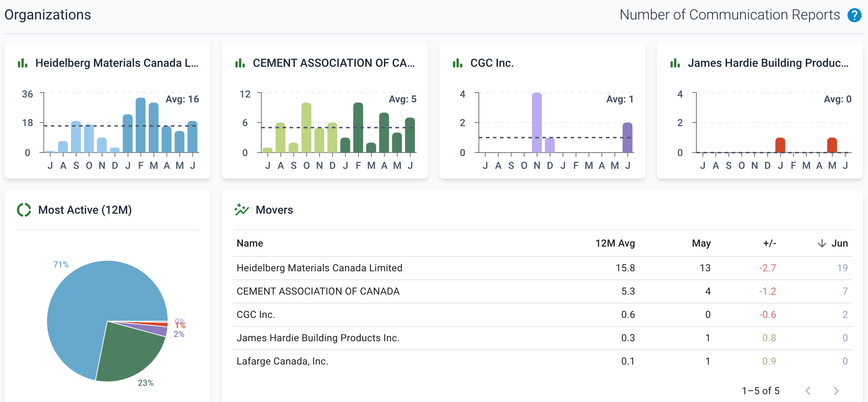Click May red bar in James Hardie chart
Image resolution: width=868 pixels, height=402 pixels.
click(x=832, y=145)
